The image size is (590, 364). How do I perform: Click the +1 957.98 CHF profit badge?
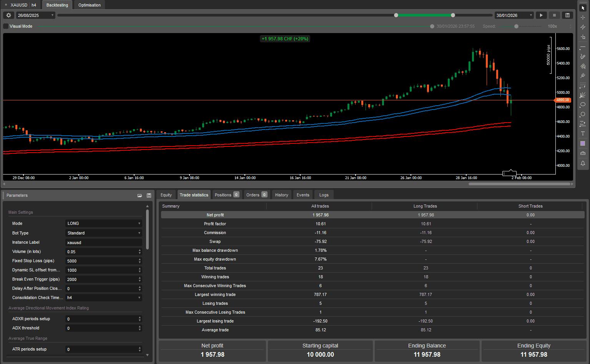pyautogui.click(x=285, y=39)
